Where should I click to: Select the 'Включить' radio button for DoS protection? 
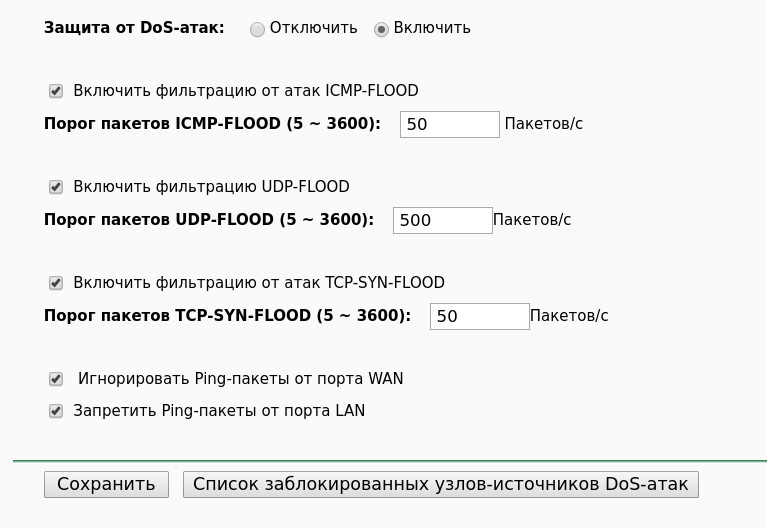coord(381,29)
